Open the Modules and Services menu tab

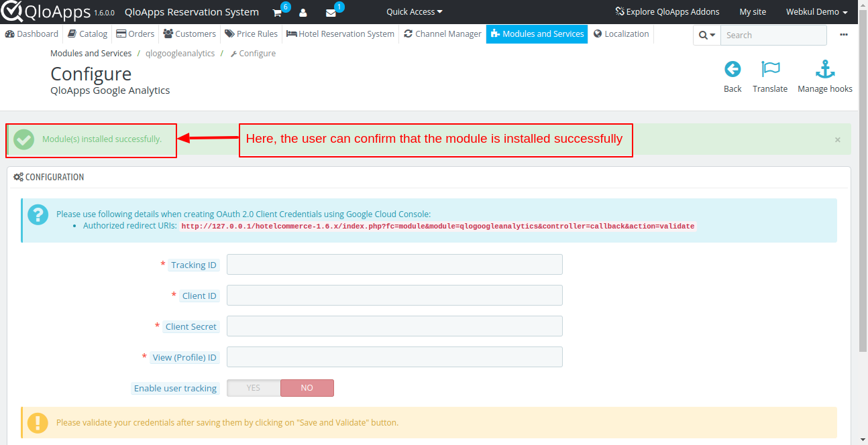pyautogui.click(x=537, y=34)
